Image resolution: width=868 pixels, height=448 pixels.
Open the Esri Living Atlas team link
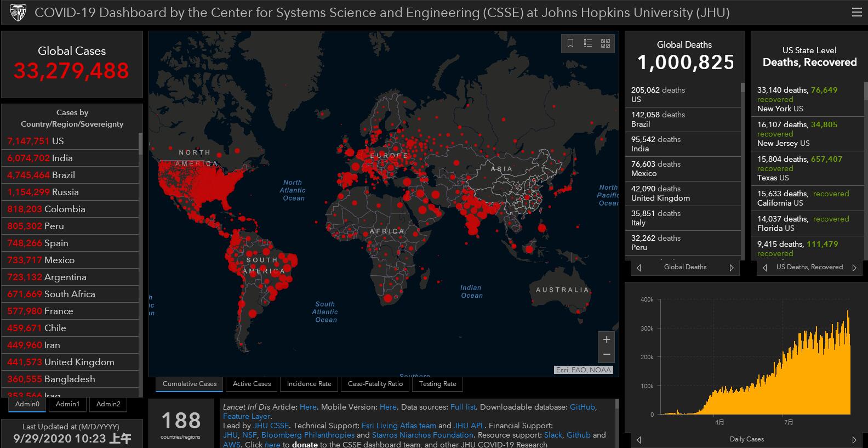pos(398,426)
